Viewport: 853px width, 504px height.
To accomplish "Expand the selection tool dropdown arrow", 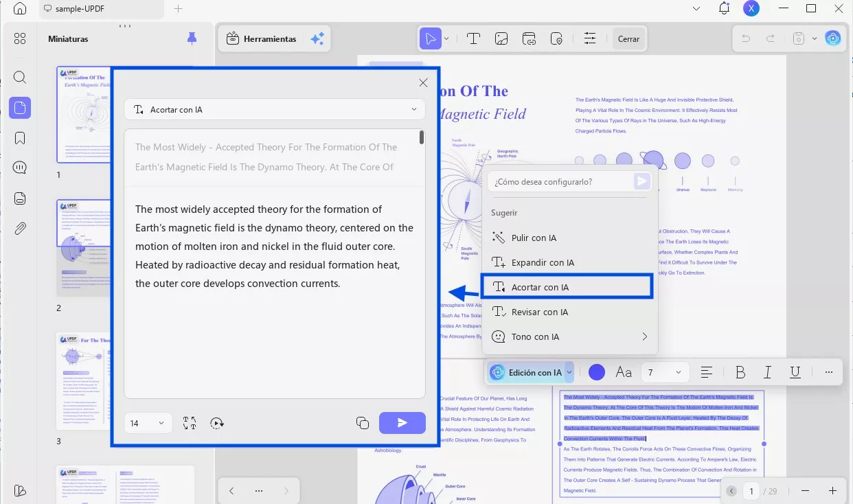I will coord(446,38).
